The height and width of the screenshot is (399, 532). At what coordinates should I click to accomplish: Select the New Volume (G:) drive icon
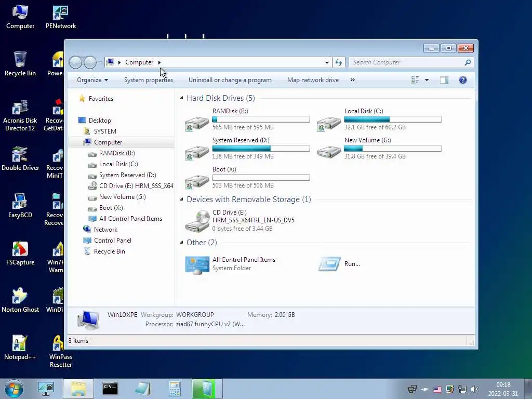click(x=329, y=152)
